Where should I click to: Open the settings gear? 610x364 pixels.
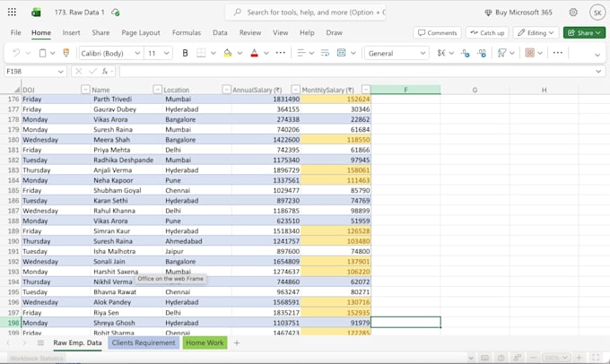tap(573, 12)
